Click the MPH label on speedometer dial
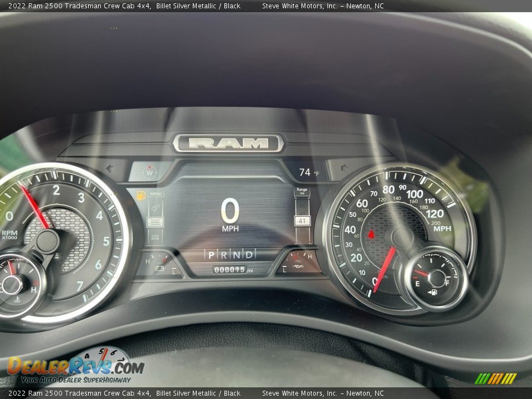Screen dimensions: 532x399 click(x=442, y=229)
